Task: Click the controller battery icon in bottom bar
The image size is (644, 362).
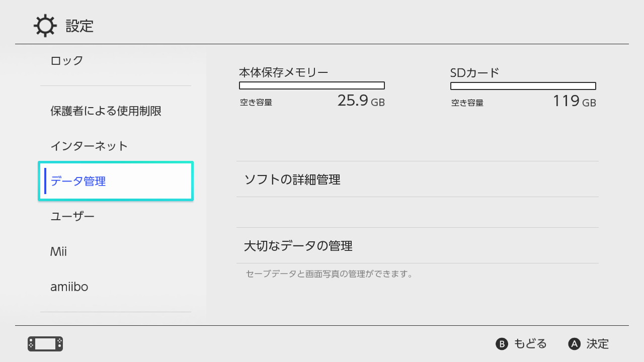Action: click(x=44, y=344)
